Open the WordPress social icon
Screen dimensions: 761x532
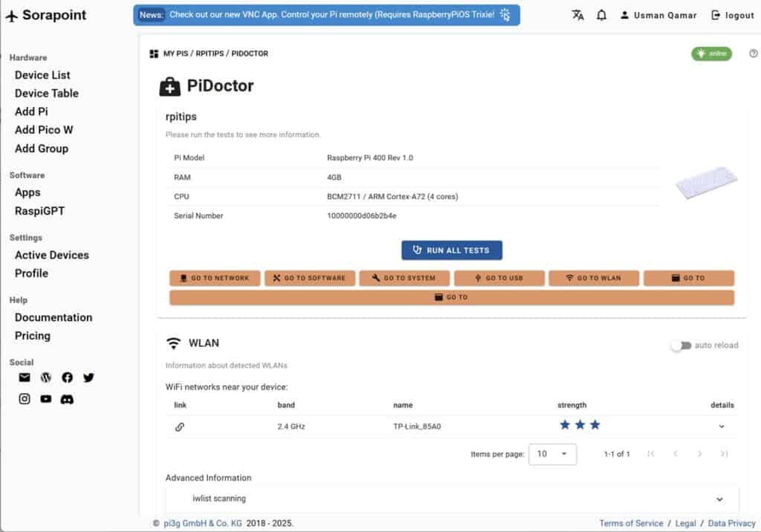click(46, 377)
